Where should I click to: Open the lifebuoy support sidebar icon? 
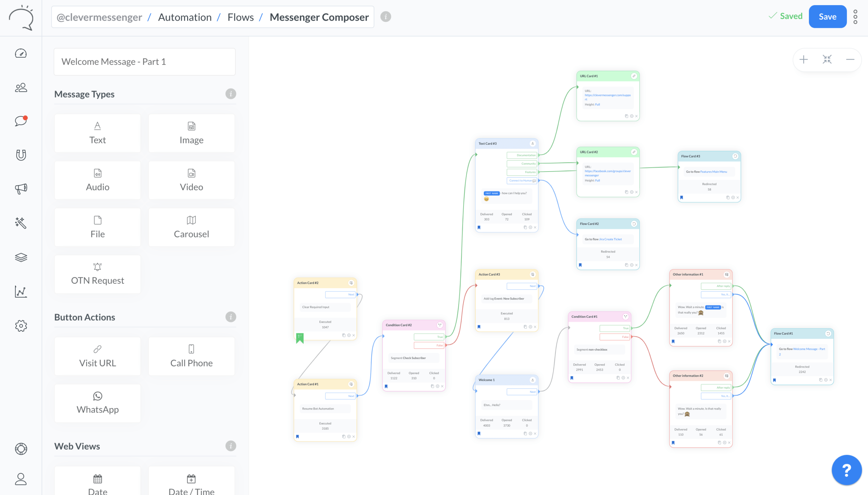tap(21, 449)
